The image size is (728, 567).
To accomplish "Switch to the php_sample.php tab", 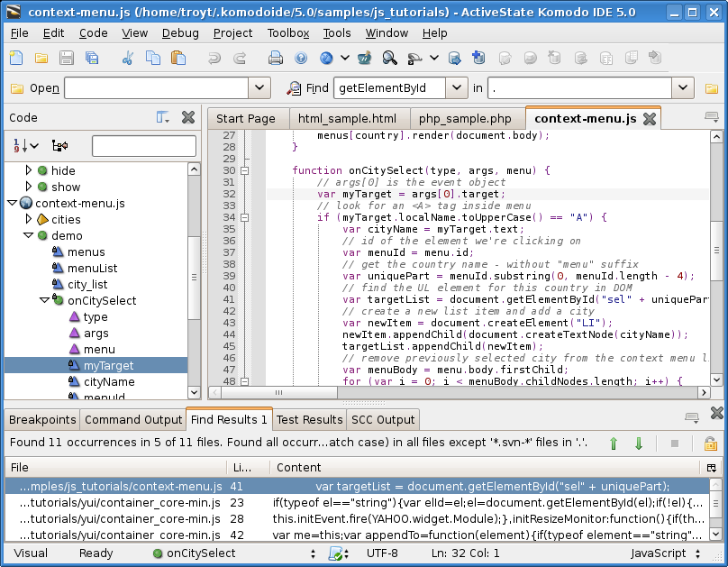I will pos(466,117).
